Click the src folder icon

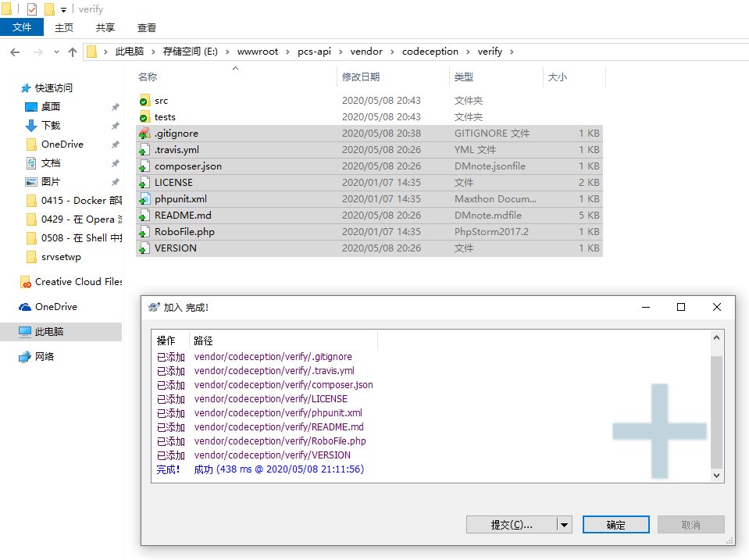click(x=144, y=101)
